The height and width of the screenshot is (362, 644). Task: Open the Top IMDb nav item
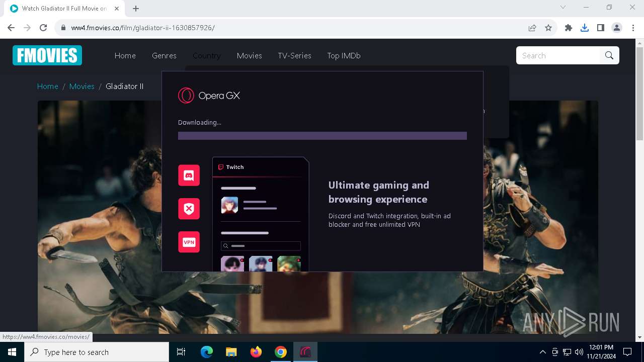[x=344, y=56]
